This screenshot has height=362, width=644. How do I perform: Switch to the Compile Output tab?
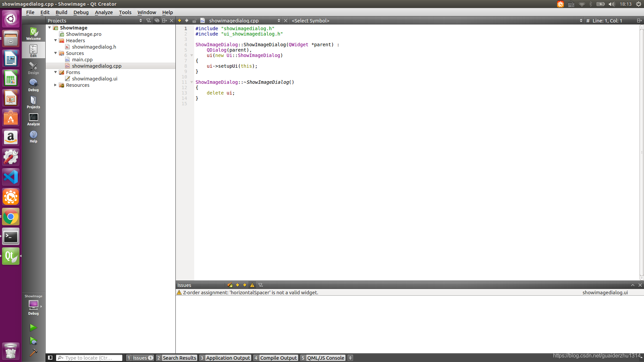pos(278,358)
